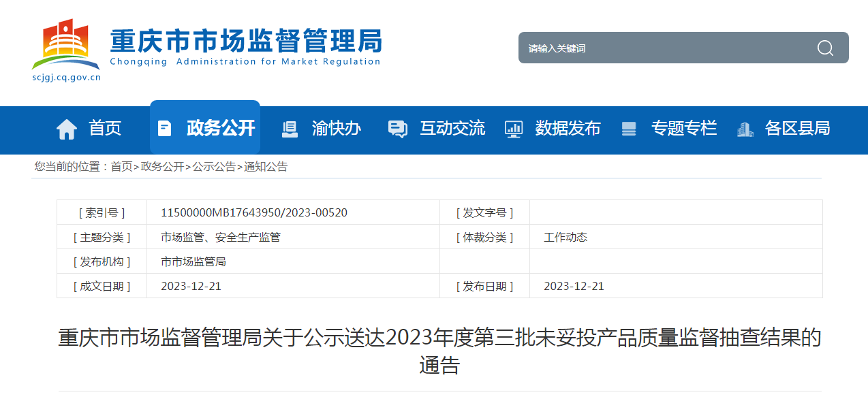Image resolution: width=868 pixels, height=401 pixels.
Task: Click the 首页 breadcrumb link
Action: tap(121, 166)
